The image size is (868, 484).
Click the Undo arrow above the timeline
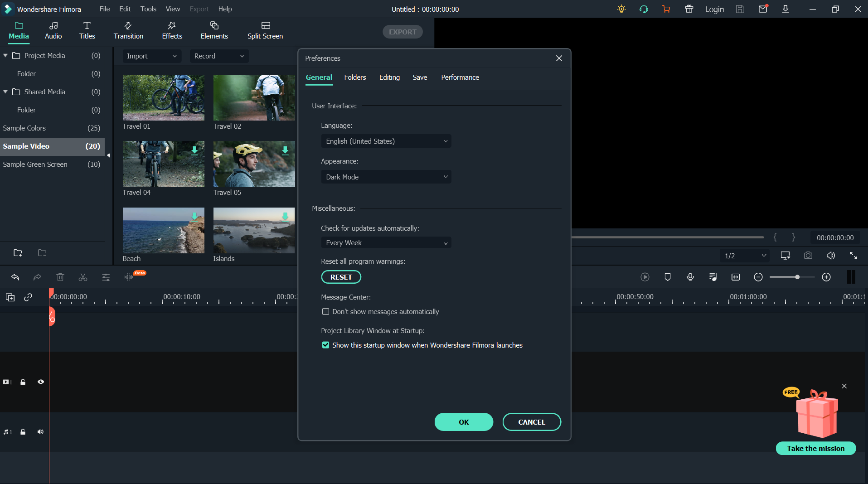pyautogui.click(x=15, y=277)
